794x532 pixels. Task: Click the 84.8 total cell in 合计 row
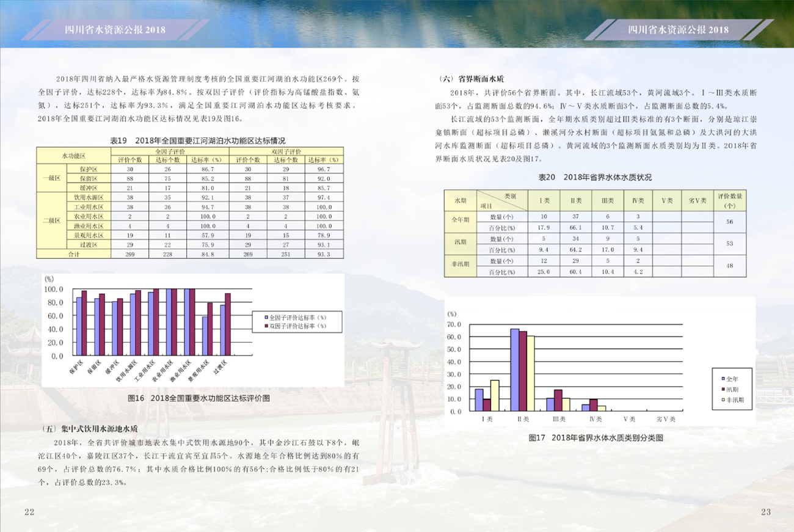208,254
